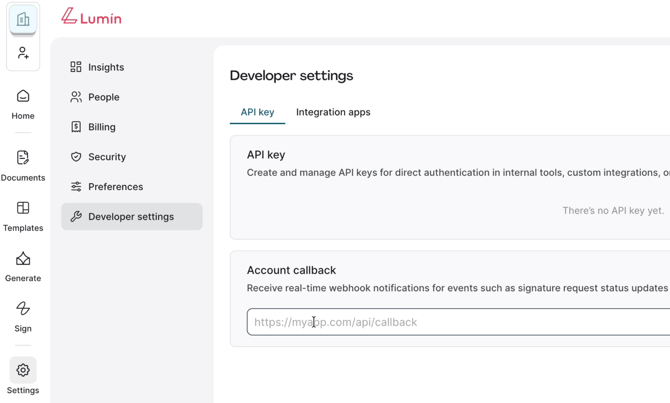
Task: Go to the Billing menu label
Action: [x=102, y=127]
